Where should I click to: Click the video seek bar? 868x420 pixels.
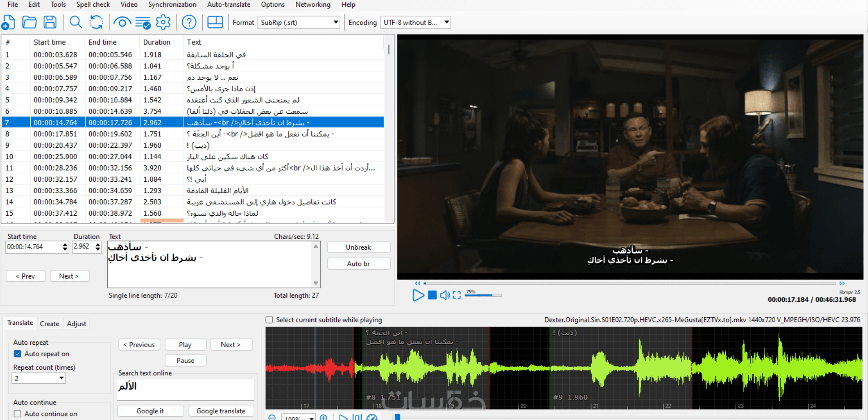tap(630, 283)
